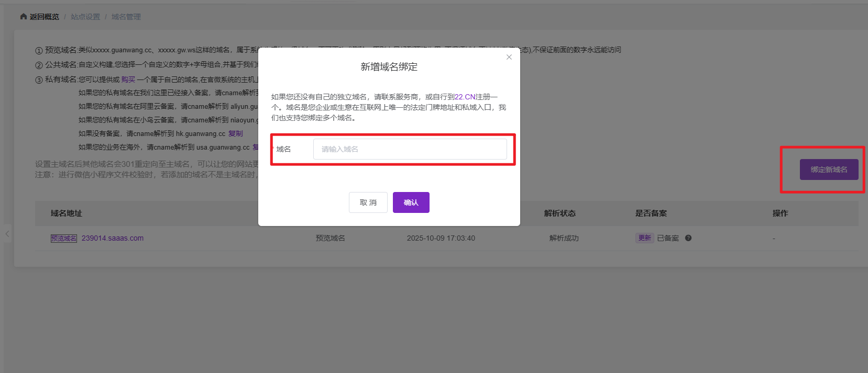Go back via the 返回概览 text
Viewport: 868px width, 373px height.
coord(45,17)
